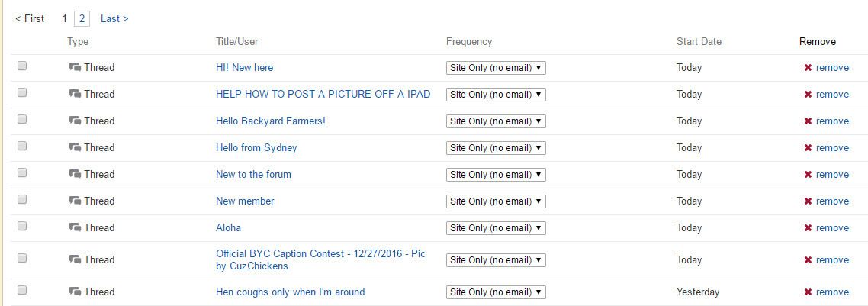The width and height of the screenshot is (868, 306).
Task: Click red X icon for 'New member' row
Action: (x=808, y=201)
